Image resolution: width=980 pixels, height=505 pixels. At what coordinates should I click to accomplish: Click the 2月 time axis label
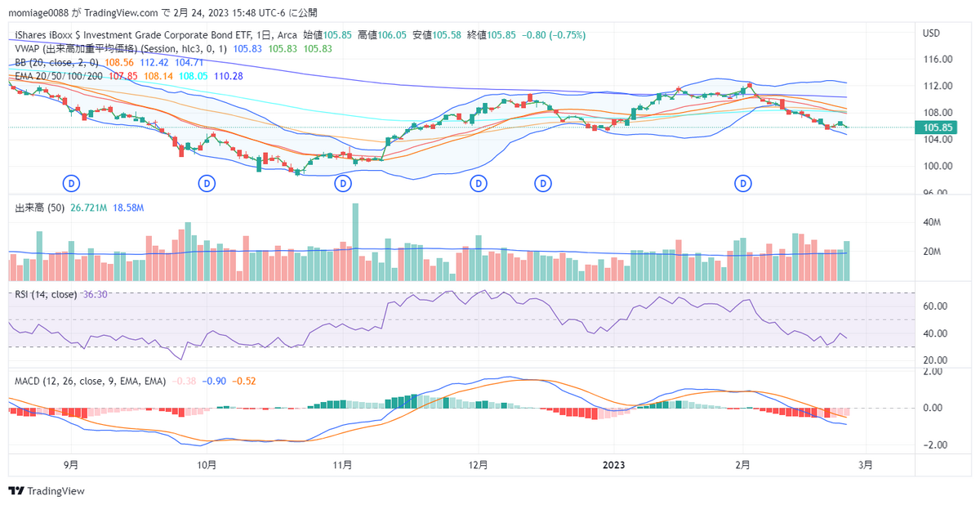(742, 464)
